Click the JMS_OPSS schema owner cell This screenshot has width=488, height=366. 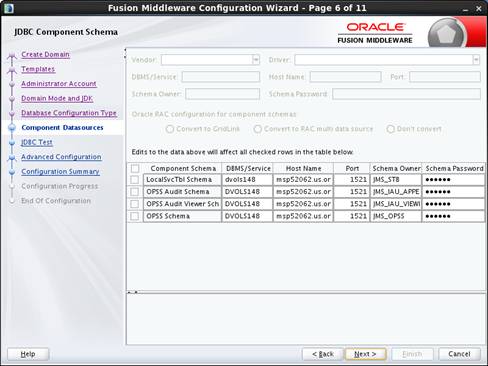point(396,216)
